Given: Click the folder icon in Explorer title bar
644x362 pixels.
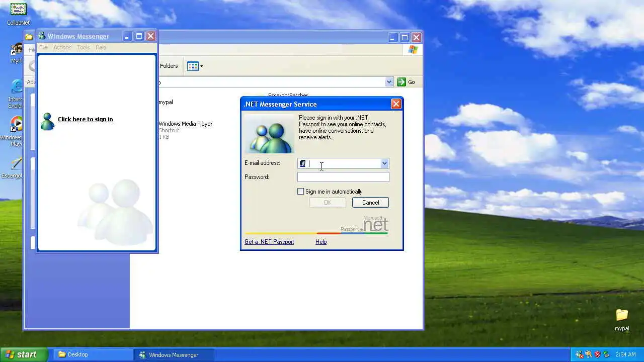Looking at the screenshot, I should pyautogui.click(x=29, y=37).
